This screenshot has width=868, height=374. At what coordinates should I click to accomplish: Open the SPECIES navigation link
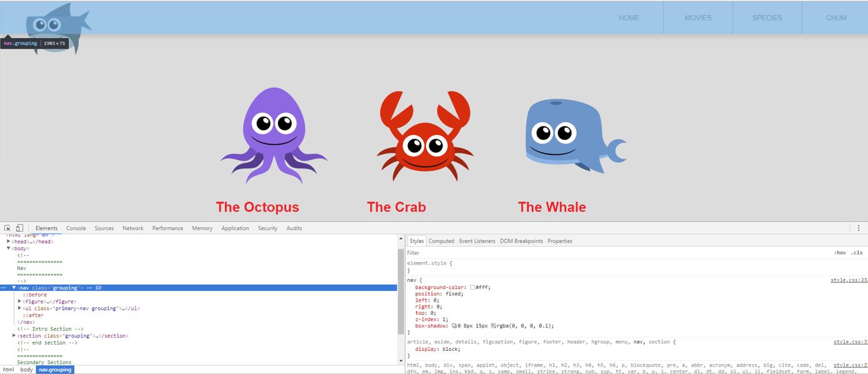(767, 17)
